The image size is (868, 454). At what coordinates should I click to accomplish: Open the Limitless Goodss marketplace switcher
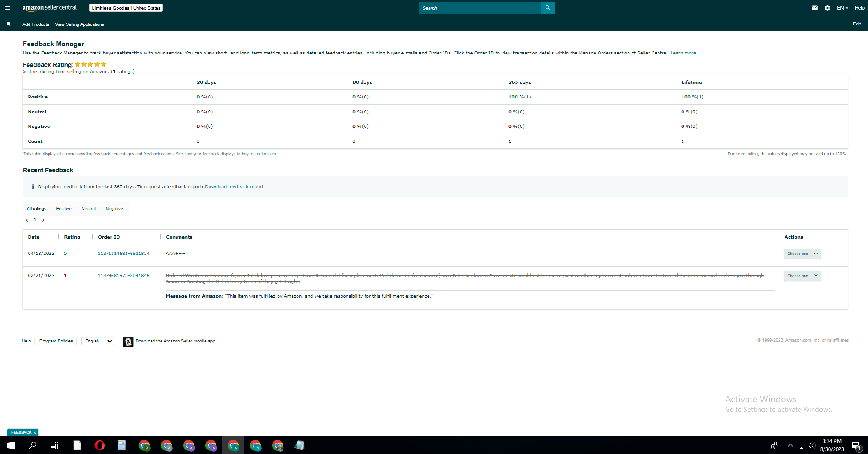pos(126,8)
